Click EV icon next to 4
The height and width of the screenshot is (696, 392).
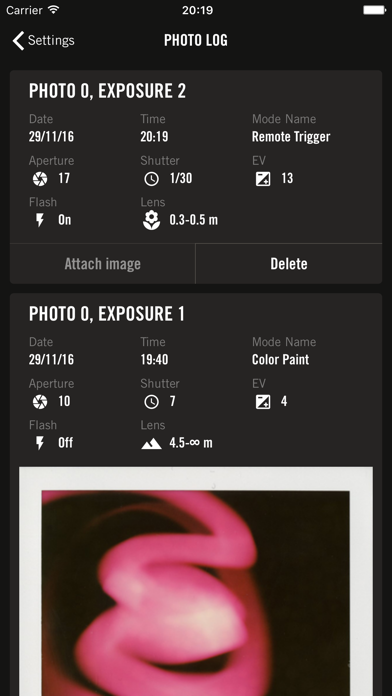click(x=263, y=402)
